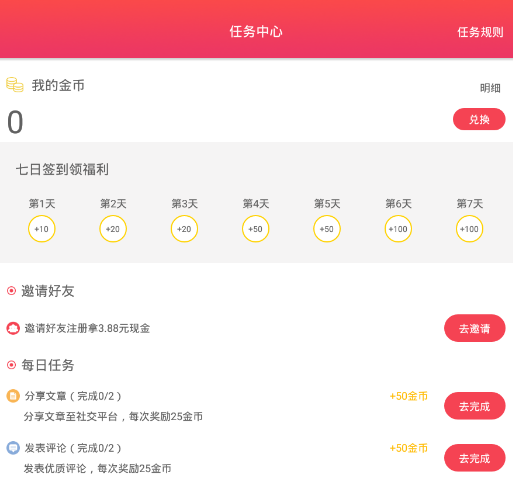This screenshot has width=513, height=477.
Task: Tap the day 4 +50 sign-in circle
Action: click(256, 229)
